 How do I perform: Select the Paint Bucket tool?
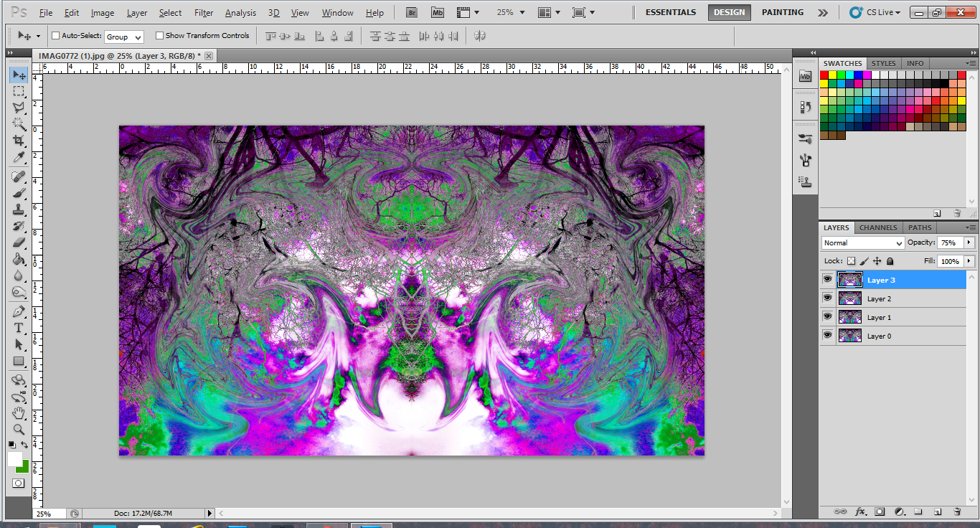click(19, 259)
